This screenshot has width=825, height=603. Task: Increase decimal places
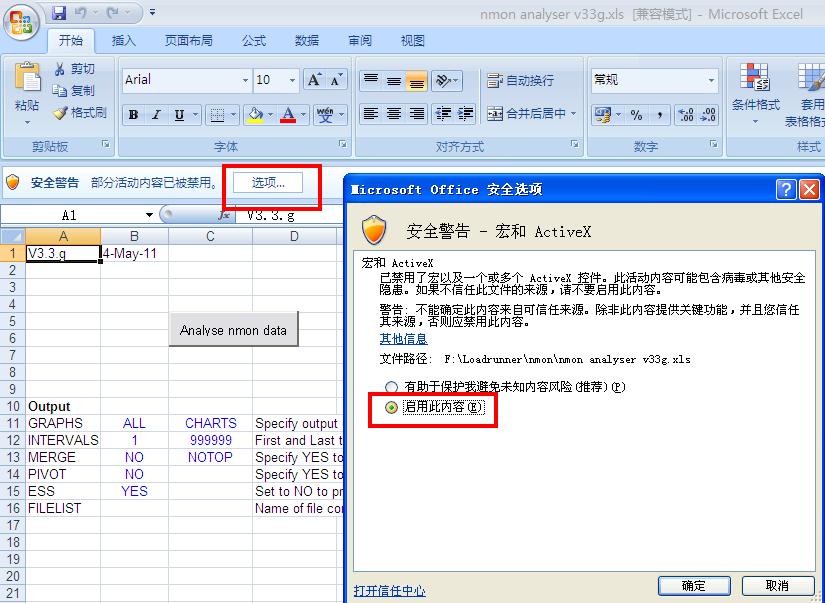point(686,114)
